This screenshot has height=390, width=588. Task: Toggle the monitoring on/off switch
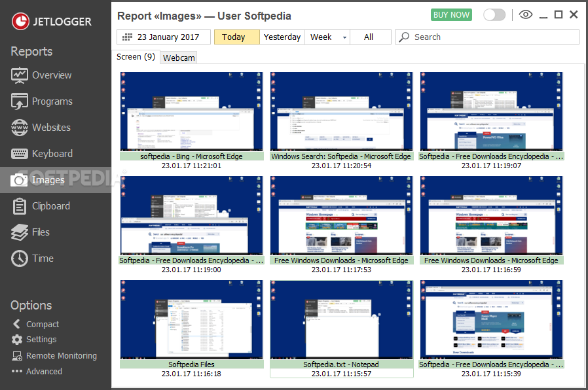tap(494, 15)
